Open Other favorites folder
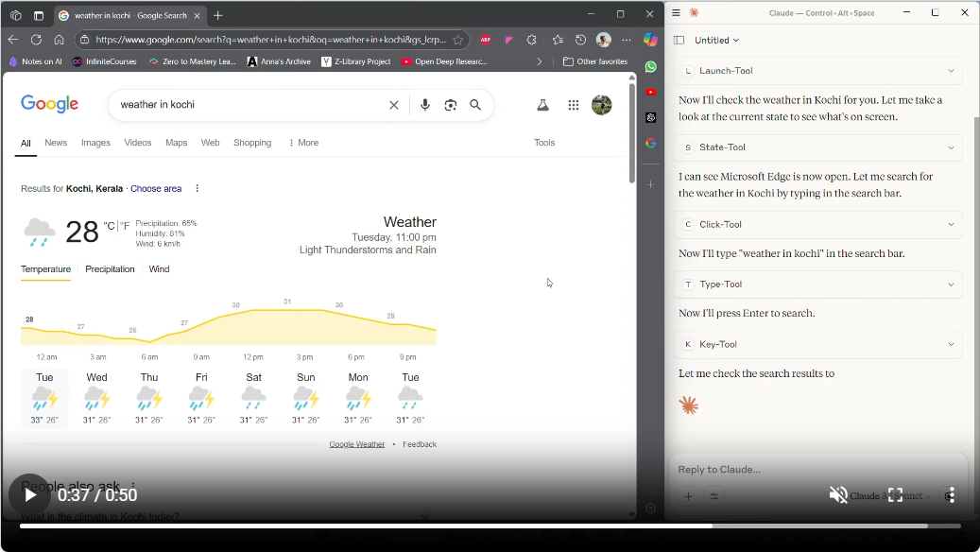Screen dimensions: 980x552 [x=595, y=61]
